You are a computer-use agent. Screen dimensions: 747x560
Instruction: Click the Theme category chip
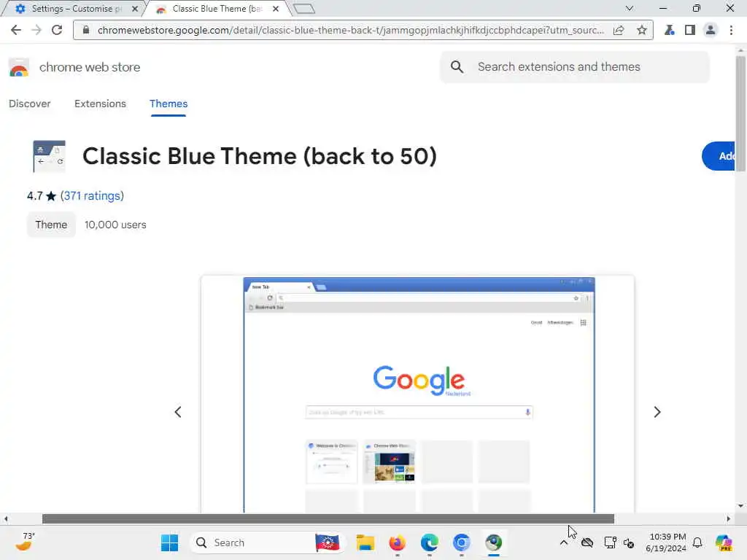pyautogui.click(x=51, y=225)
